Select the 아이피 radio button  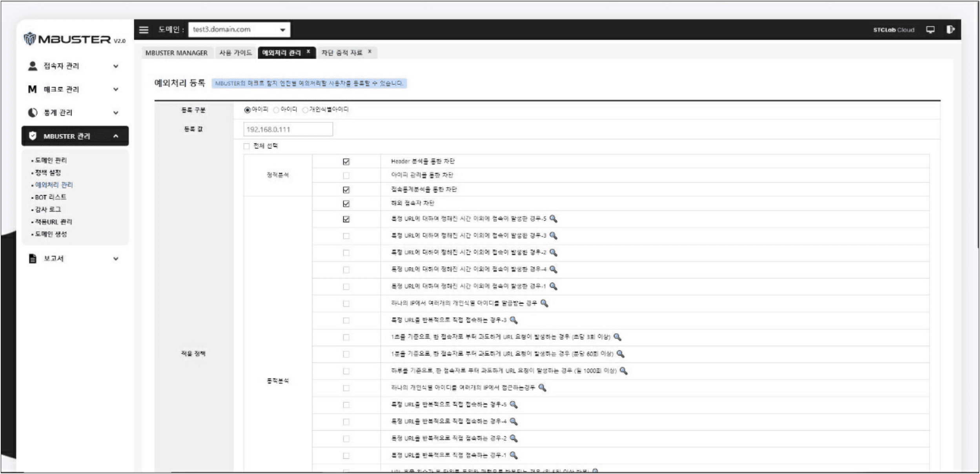tap(247, 110)
